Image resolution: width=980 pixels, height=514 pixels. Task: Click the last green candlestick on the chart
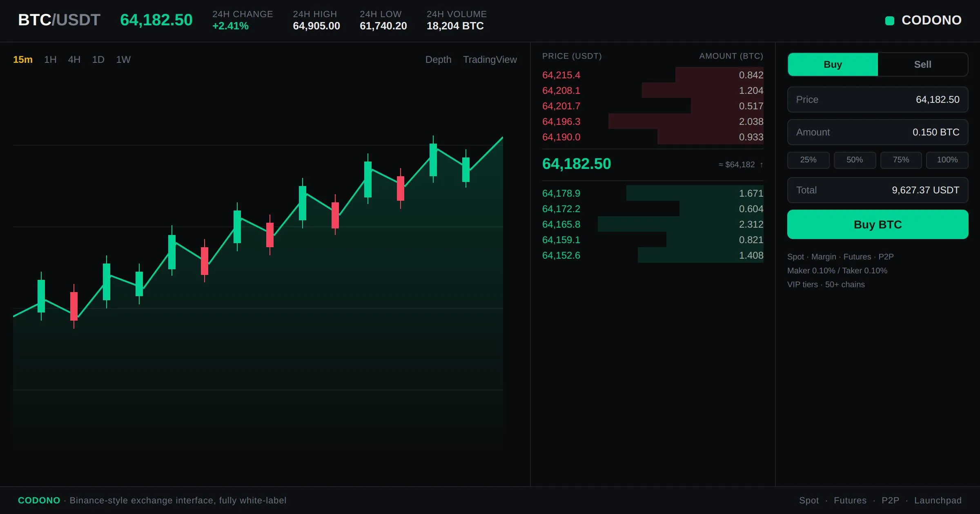pyautogui.click(x=465, y=169)
